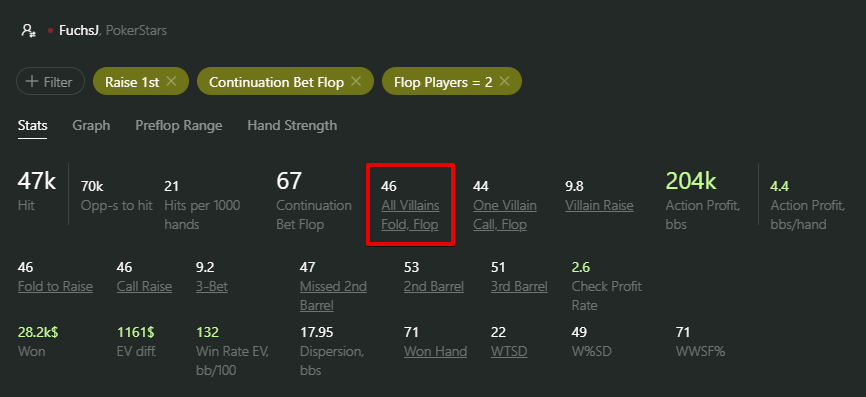Remove the Continuation Bet Flop filter
The image size is (866, 397).
356,82
